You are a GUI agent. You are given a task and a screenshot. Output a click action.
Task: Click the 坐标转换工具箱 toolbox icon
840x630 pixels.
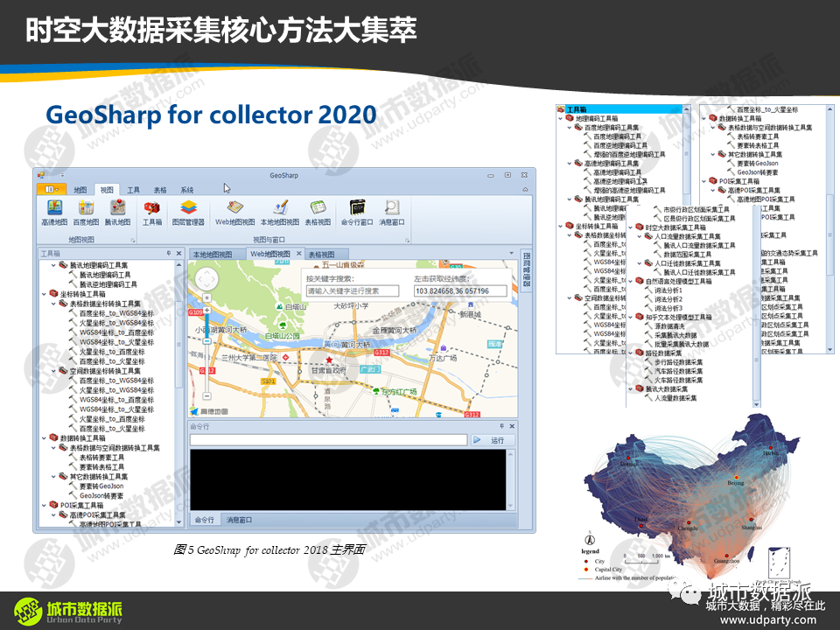53,294
